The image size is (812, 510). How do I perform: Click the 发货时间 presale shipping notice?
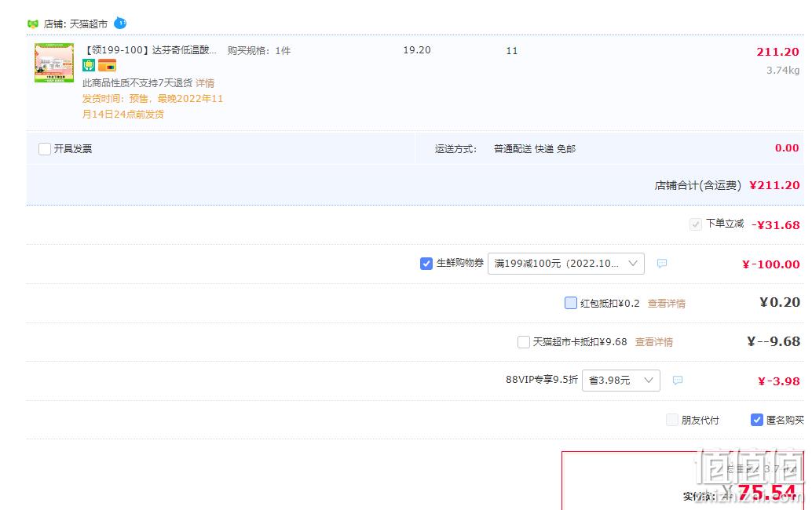click(x=153, y=107)
